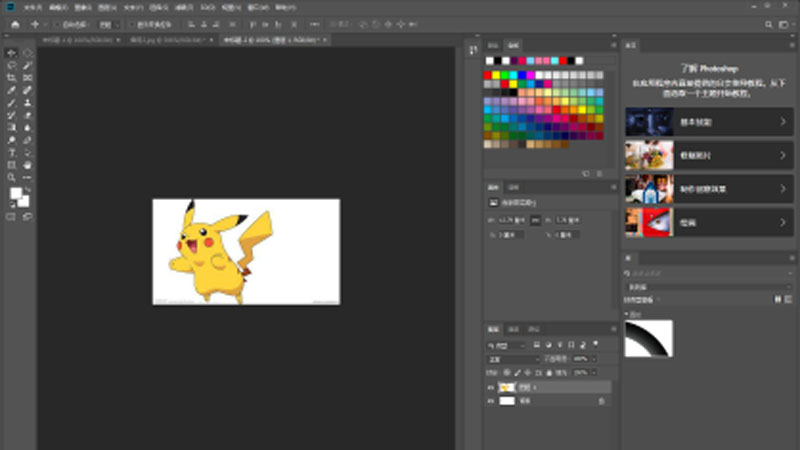The width and height of the screenshot is (800, 450).
Task: Toggle lock transparent pixels in Layers panel
Action: click(507, 373)
